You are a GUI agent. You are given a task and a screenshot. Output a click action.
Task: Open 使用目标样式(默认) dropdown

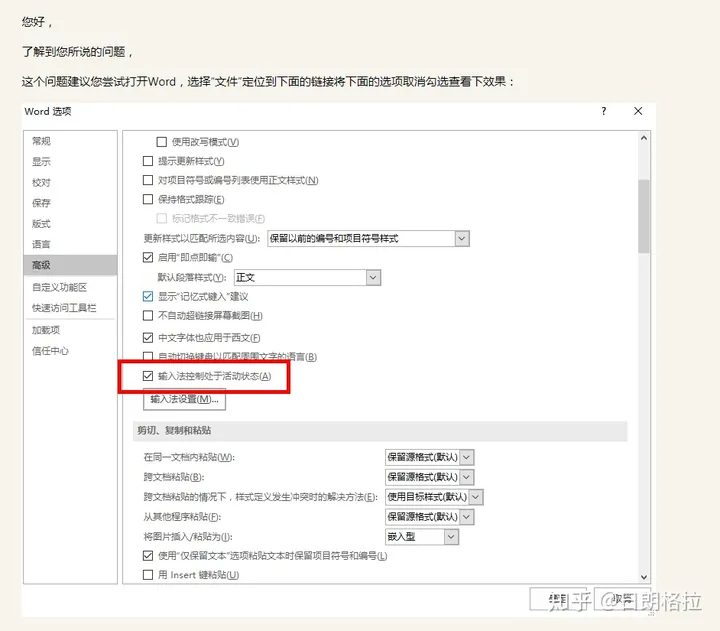click(476, 497)
